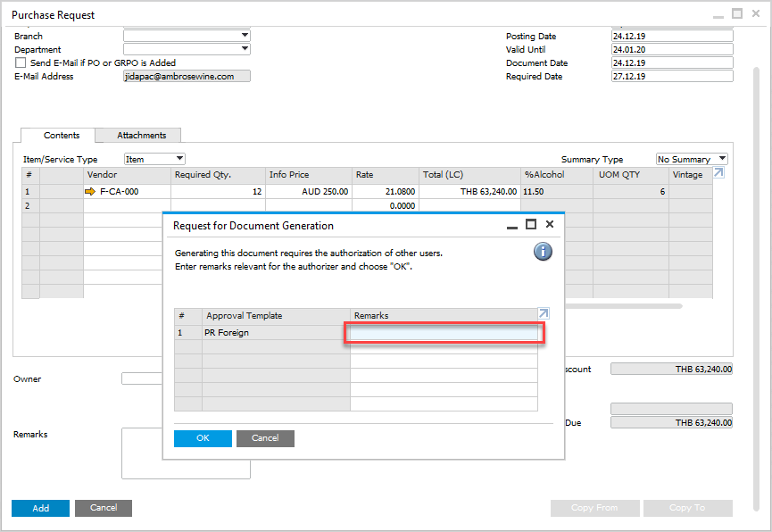
Task: Click Cancel in the document generation dialog
Action: [265, 438]
